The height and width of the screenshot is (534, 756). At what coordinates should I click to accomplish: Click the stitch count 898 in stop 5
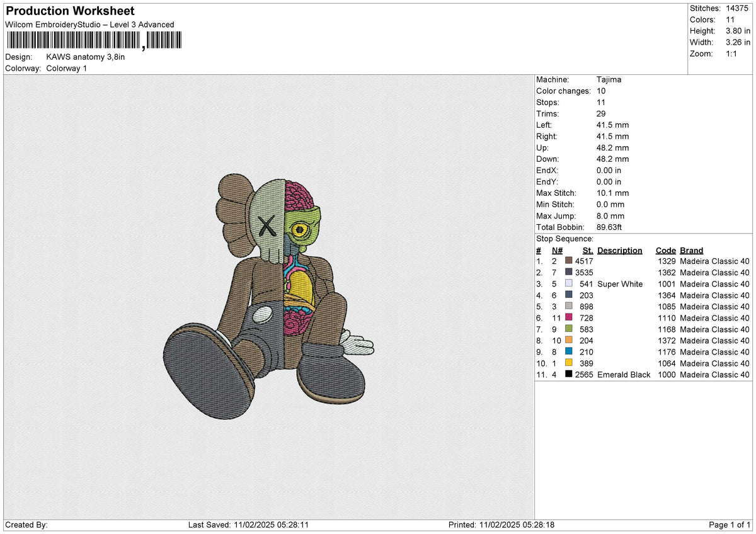[x=587, y=307]
